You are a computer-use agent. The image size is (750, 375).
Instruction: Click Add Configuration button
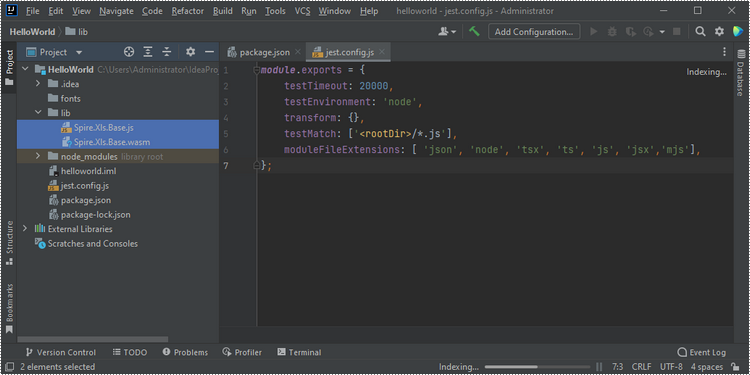534,32
